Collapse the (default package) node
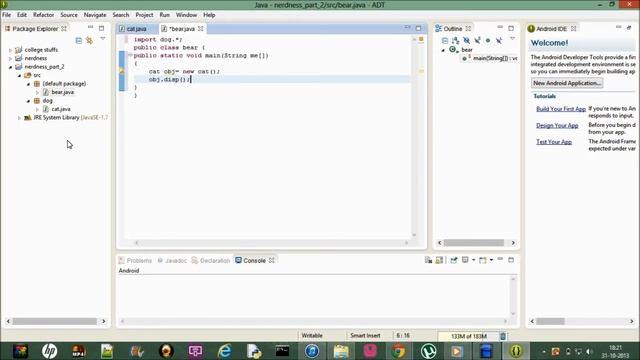The image size is (640, 360). coord(28,84)
